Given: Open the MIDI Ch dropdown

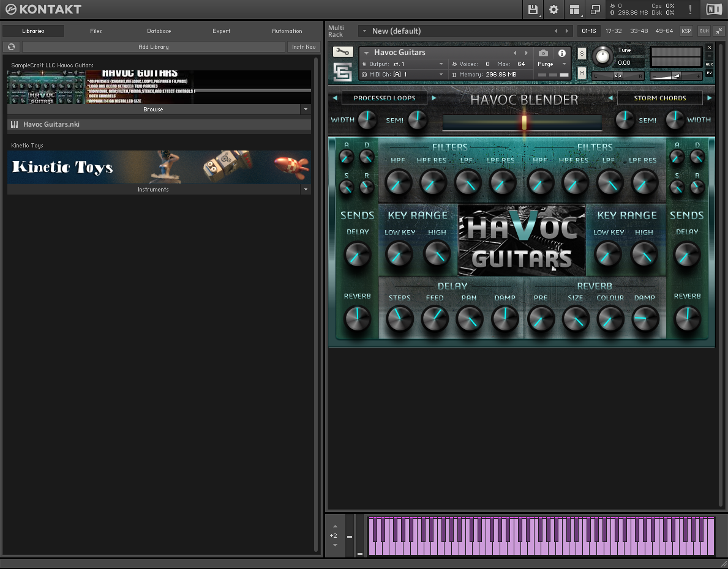Looking at the screenshot, I should coord(403,74).
